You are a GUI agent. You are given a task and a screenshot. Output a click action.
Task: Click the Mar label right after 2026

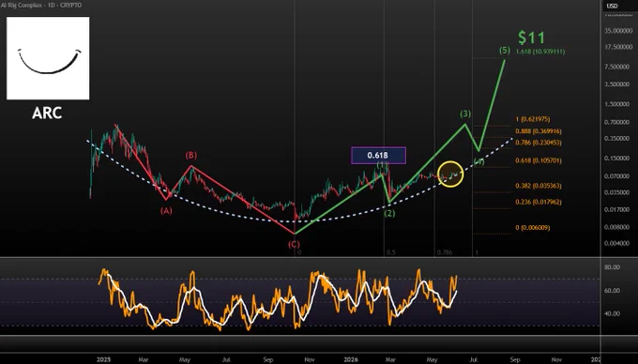coord(390,359)
